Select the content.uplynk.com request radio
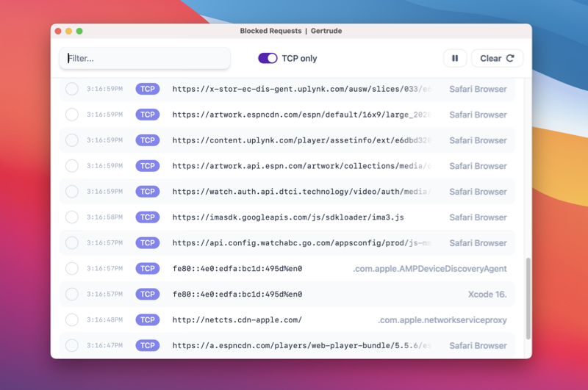This screenshot has width=588, height=390. coord(72,140)
